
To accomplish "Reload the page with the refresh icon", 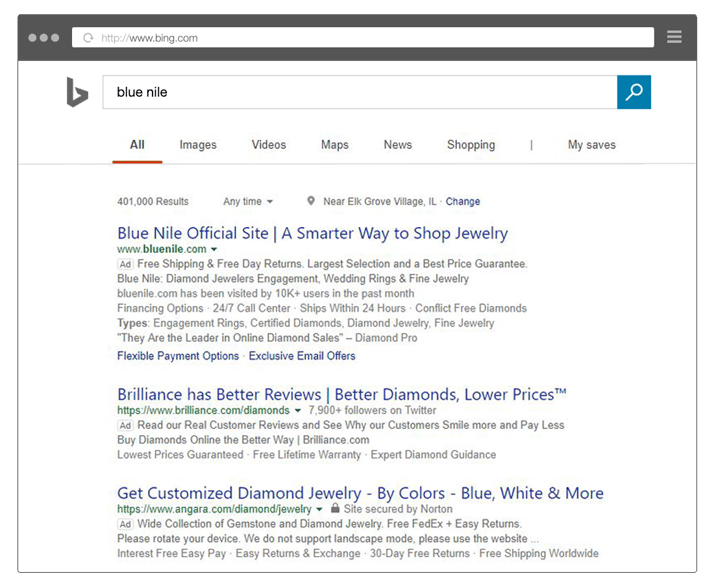I will [88, 38].
